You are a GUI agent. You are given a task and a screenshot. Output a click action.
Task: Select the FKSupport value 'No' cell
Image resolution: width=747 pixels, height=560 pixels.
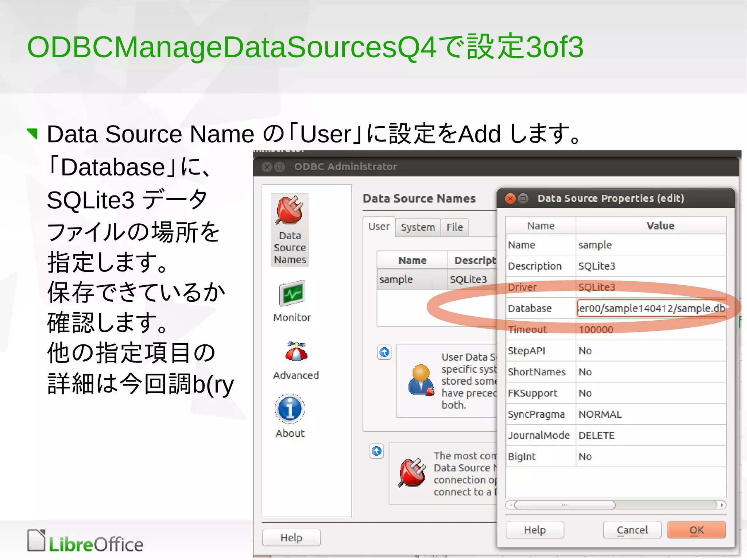click(x=651, y=393)
